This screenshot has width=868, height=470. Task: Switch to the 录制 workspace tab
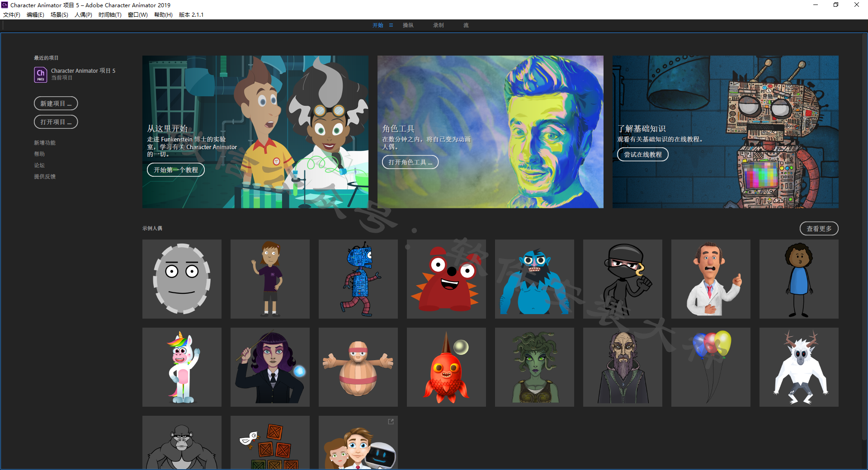pos(439,25)
